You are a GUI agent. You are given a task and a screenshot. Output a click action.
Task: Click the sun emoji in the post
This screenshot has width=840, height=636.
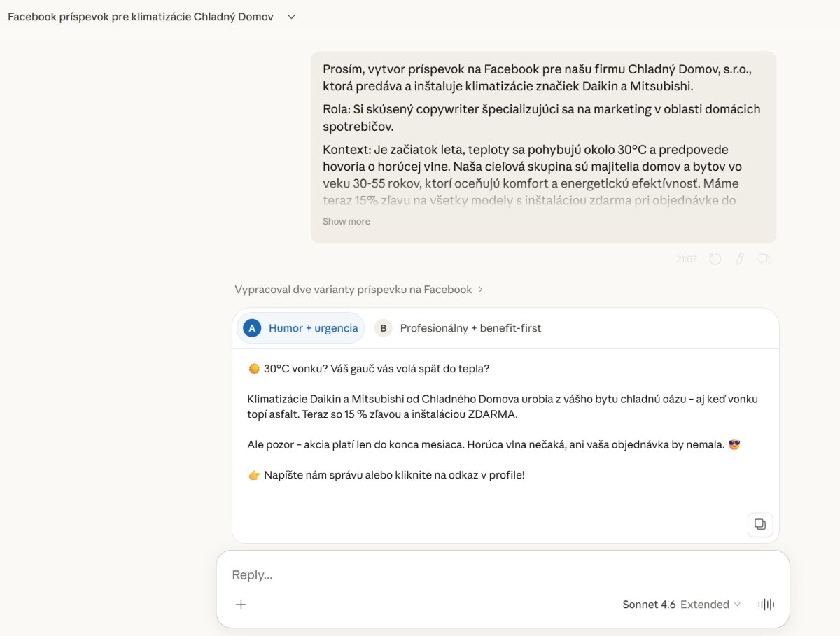point(253,369)
